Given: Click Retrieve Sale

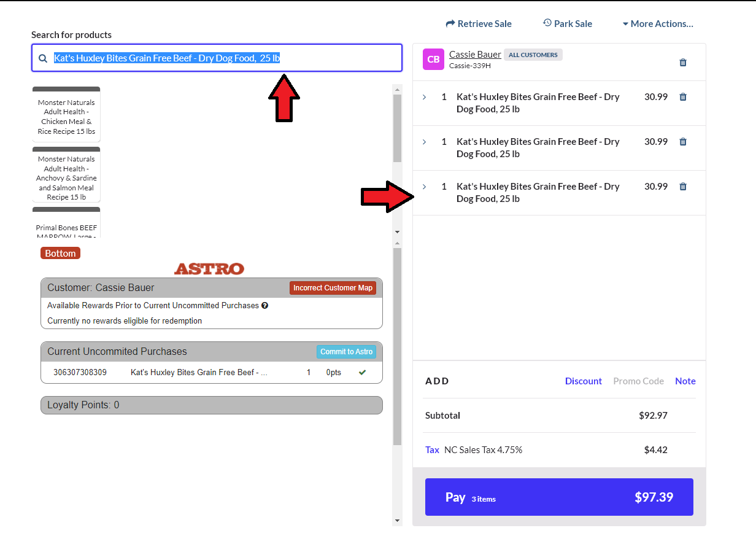Looking at the screenshot, I should [479, 24].
